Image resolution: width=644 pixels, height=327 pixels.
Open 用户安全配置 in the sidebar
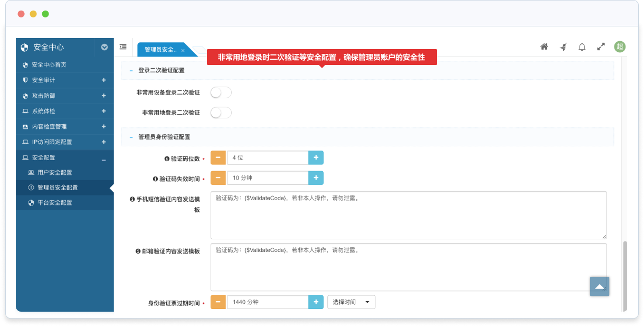tap(55, 172)
